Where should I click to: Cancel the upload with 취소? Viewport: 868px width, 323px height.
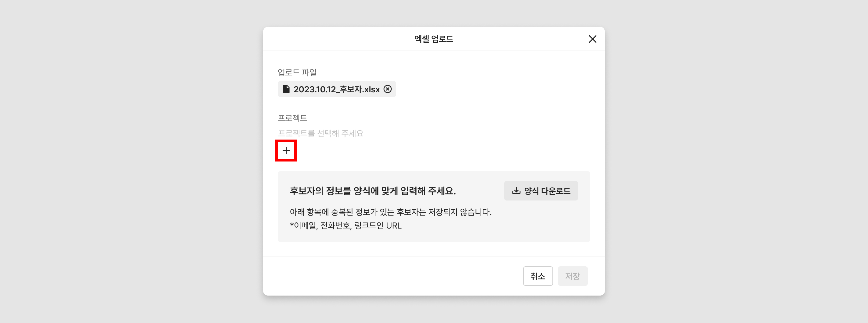click(537, 276)
